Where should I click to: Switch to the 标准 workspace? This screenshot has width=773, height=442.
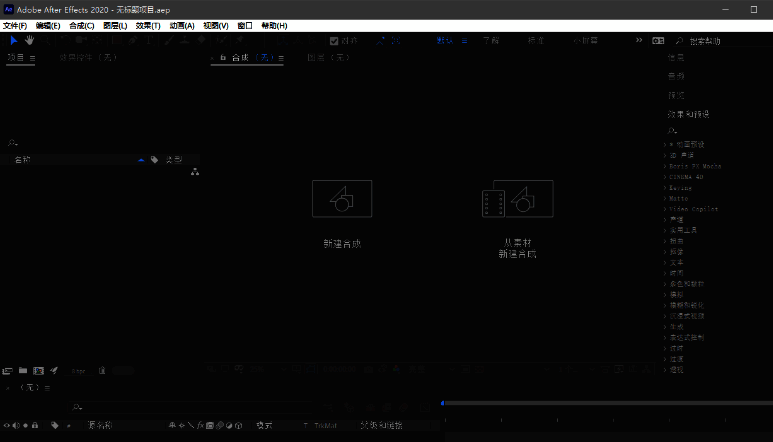click(x=536, y=40)
